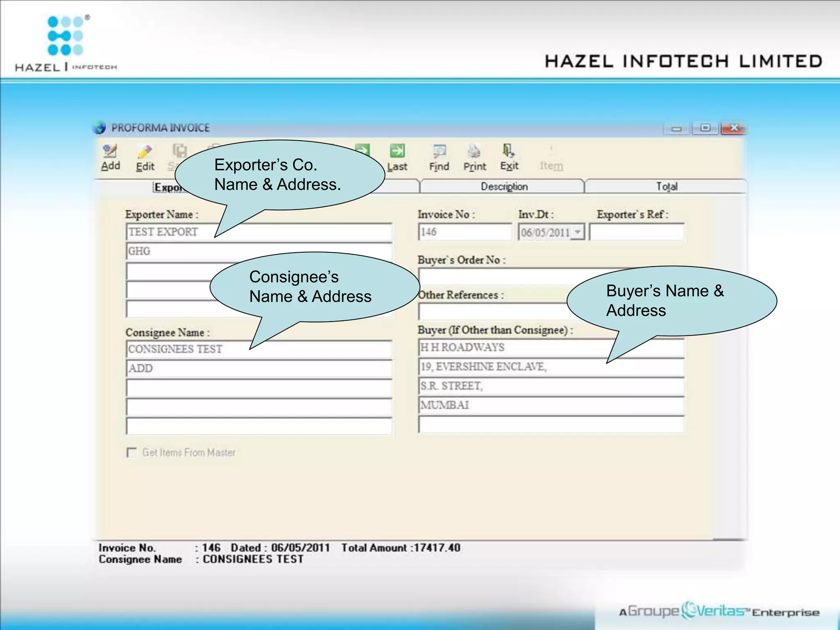Image resolution: width=840 pixels, height=630 pixels.
Task: Click empty buyer address line below MUMBAI
Action: (551, 425)
